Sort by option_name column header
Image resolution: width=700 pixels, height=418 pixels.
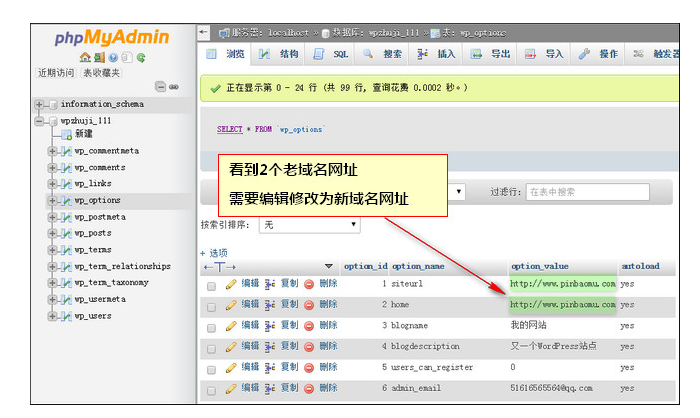click(418, 266)
